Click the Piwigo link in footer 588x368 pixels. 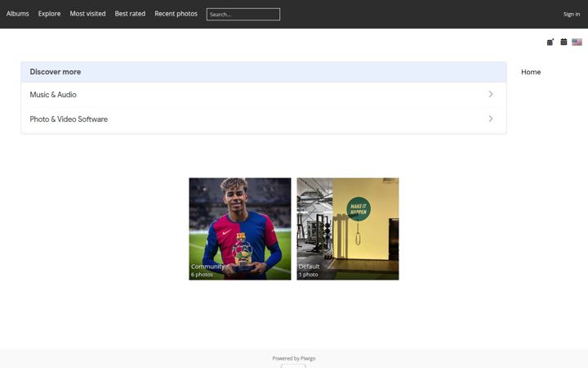coord(308,358)
